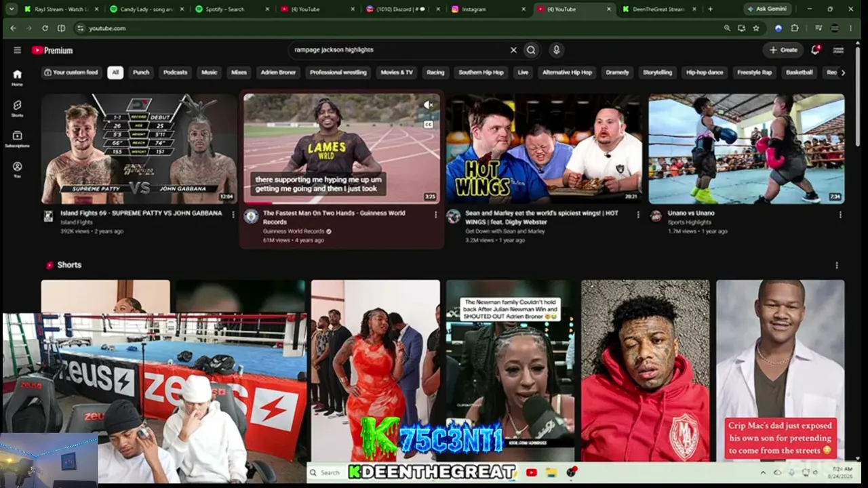The height and width of the screenshot is (488, 868).
Task: Open Subscriptions in the left sidebar
Action: 17,139
